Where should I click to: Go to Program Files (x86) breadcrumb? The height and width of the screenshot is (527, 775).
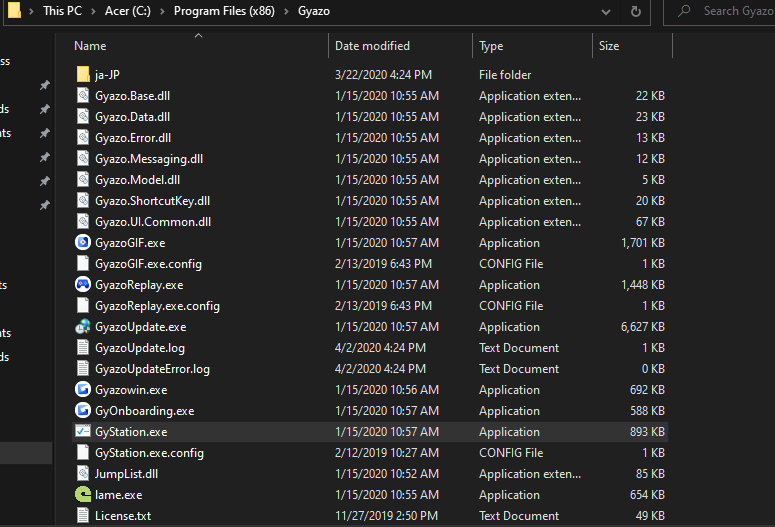[x=224, y=11]
